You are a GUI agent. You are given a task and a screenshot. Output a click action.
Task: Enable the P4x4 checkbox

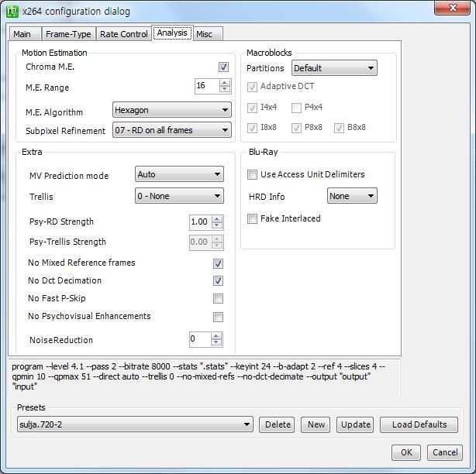coord(296,108)
